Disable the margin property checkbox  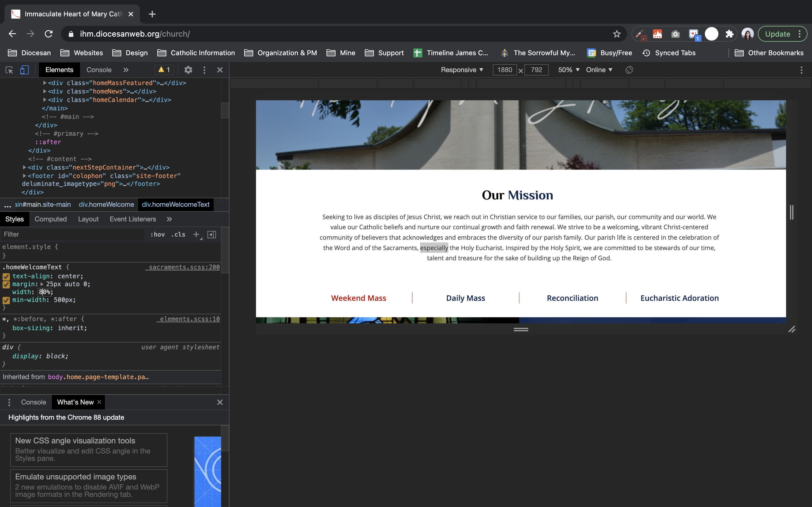point(6,285)
